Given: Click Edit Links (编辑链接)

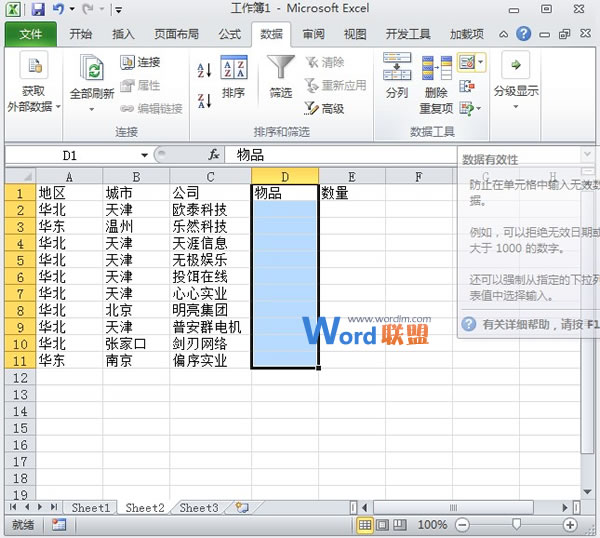Looking at the screenshot, I should click(151, 109).
